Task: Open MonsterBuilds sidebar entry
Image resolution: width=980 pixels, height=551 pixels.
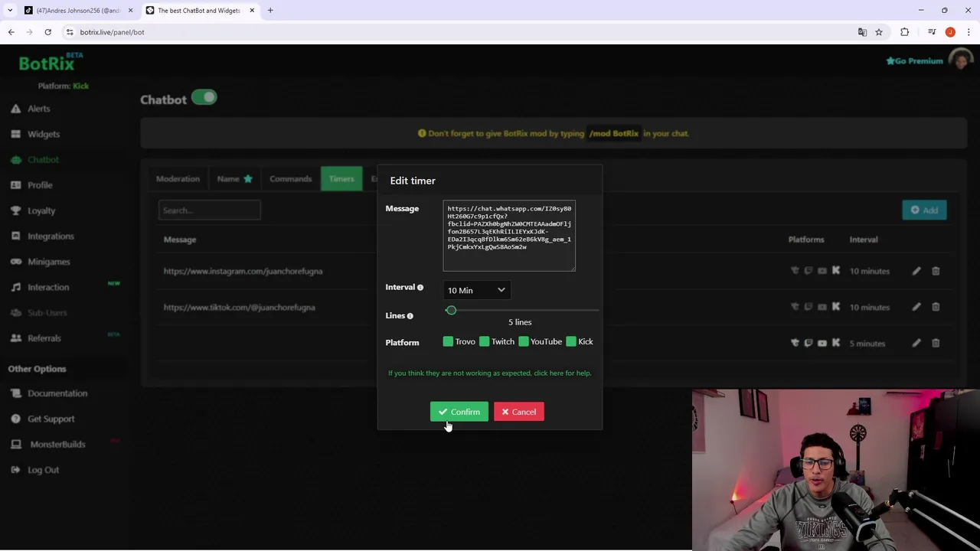Action: pyautogui.click(x=57, y=445)
